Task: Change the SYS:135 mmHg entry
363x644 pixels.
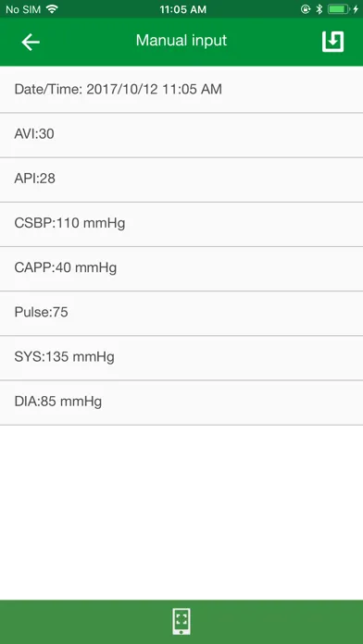Action: (x=181, y=358)
